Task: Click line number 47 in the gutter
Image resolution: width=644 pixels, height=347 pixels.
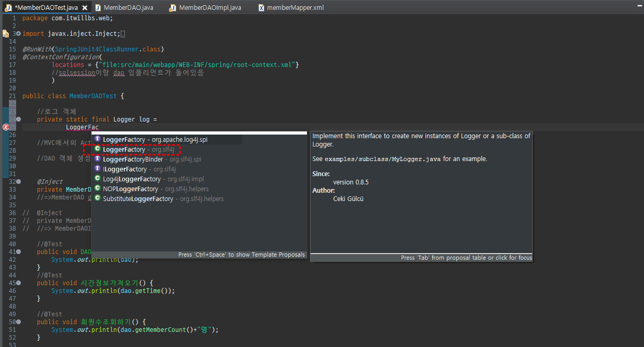Action: 12,299
